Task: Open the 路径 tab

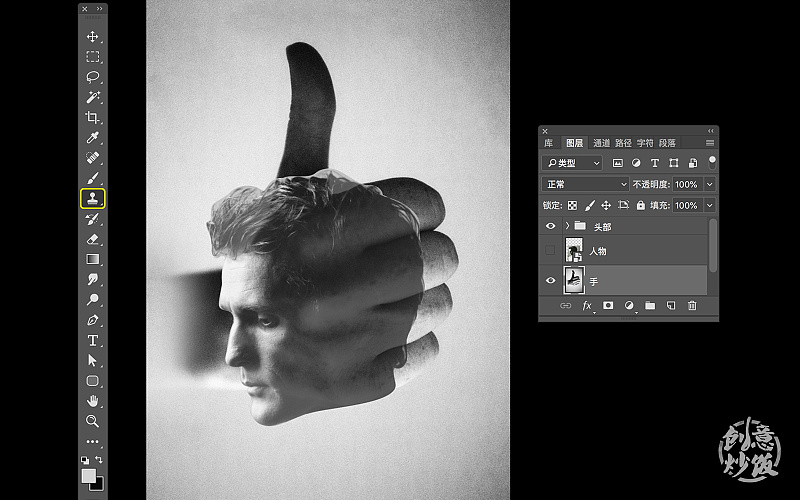Action: click(623, 143)
